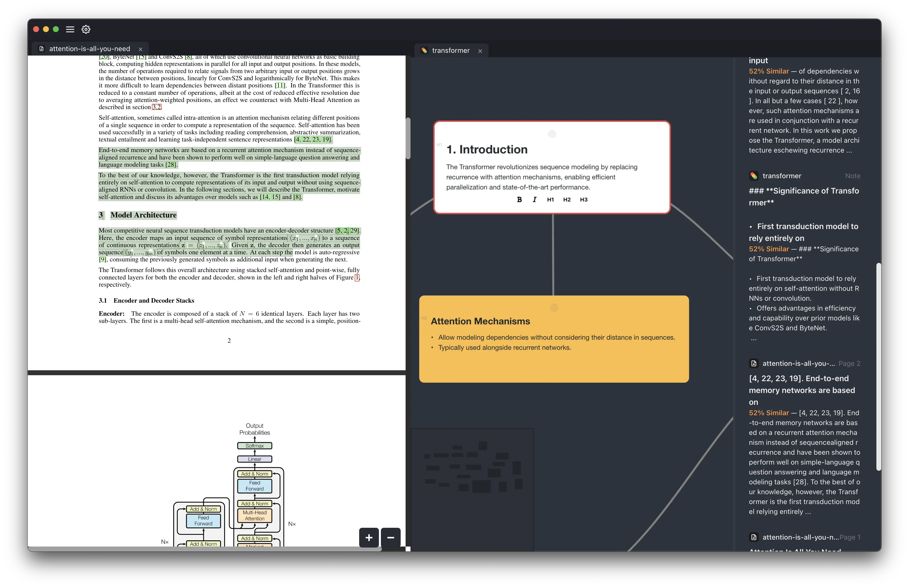
Task: Open the attention-is-all-you-n... Page 1 result
Action: click(x=804, y=537)
